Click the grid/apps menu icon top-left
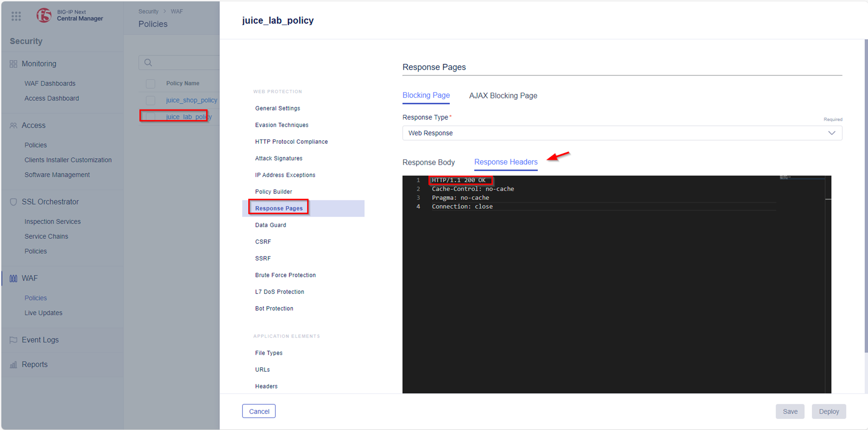This screenshot has height=430, width=868. point(16,16)
